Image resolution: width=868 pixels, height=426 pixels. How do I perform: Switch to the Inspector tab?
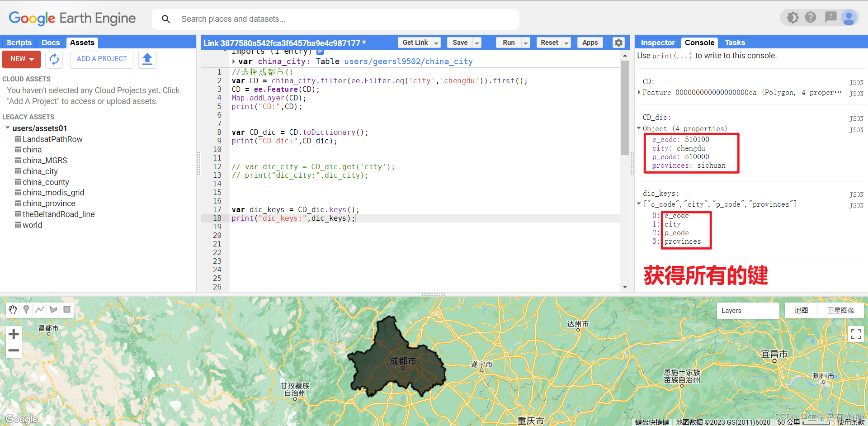[x=658, y=43]
